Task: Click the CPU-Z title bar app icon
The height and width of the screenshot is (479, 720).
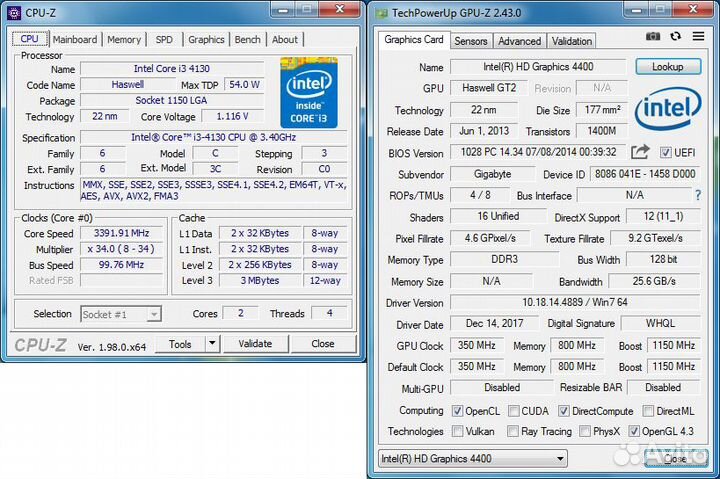Action: point(14,13)
